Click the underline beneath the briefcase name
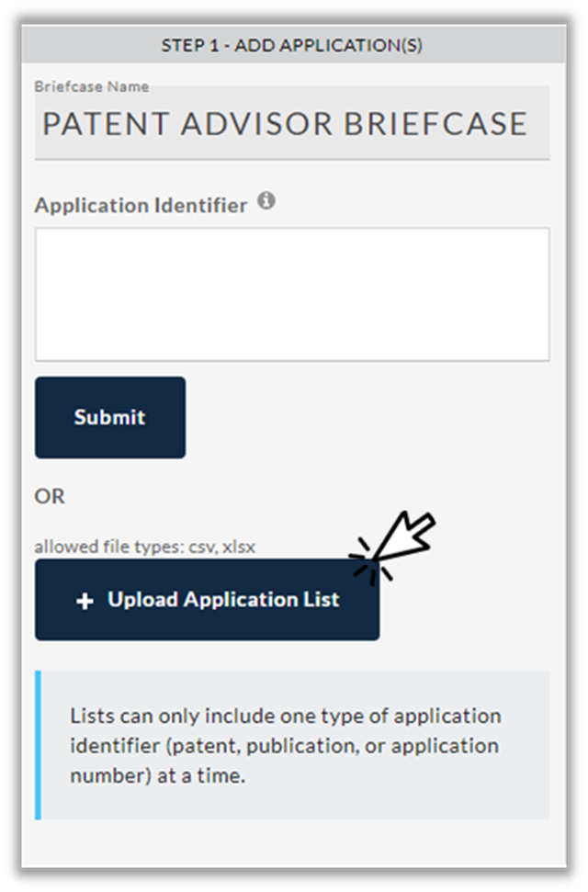The image size is (588, 892). point(292,159)
